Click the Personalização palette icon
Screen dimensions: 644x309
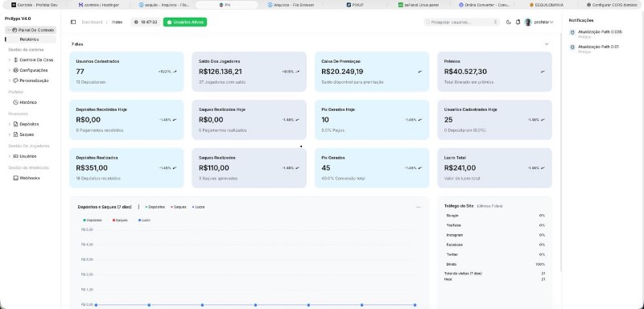coord(15,80)
